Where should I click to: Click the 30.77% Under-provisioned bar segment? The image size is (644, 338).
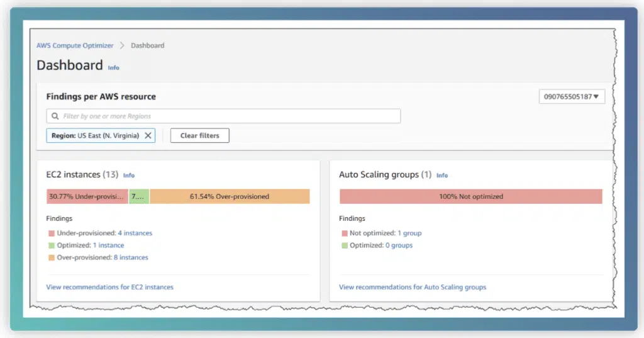click(87, 196)
